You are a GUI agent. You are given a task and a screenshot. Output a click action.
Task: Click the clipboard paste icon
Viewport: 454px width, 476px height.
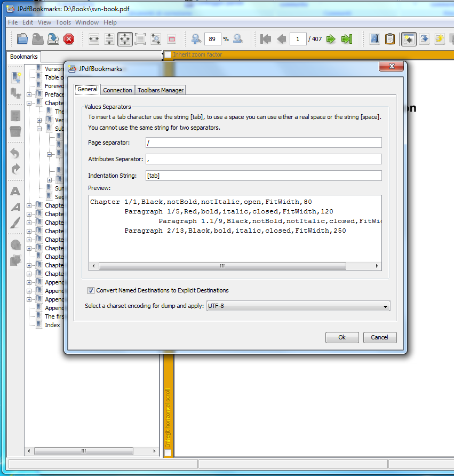[x=390, y=39]
